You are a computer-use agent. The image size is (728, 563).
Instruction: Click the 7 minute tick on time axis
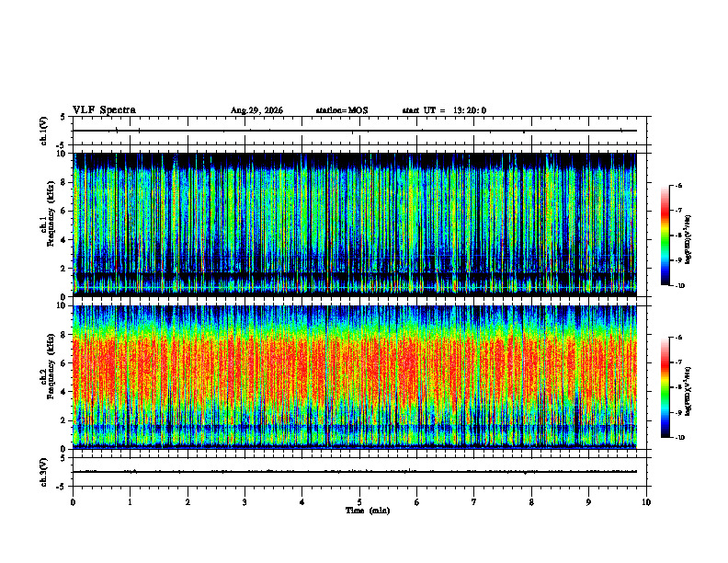[x=474, y=502]
